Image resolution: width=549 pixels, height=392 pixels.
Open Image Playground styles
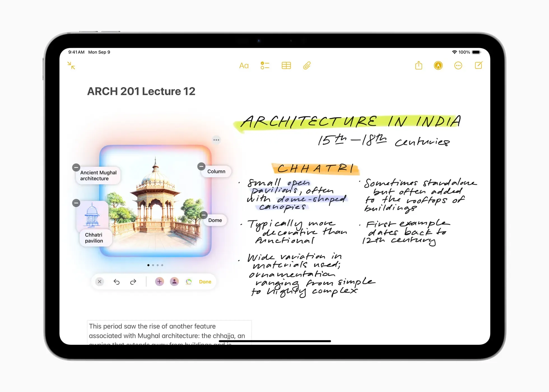tap(189, 281)
